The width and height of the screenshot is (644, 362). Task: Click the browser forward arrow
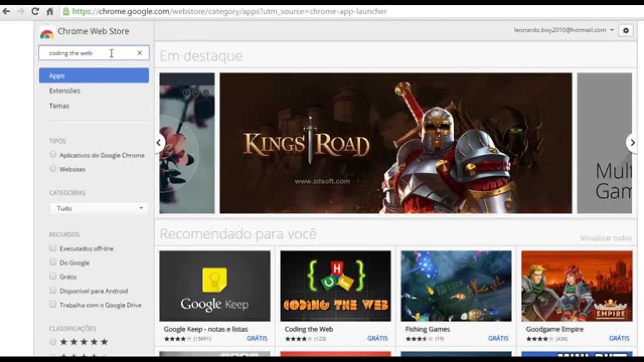(21, 11)
